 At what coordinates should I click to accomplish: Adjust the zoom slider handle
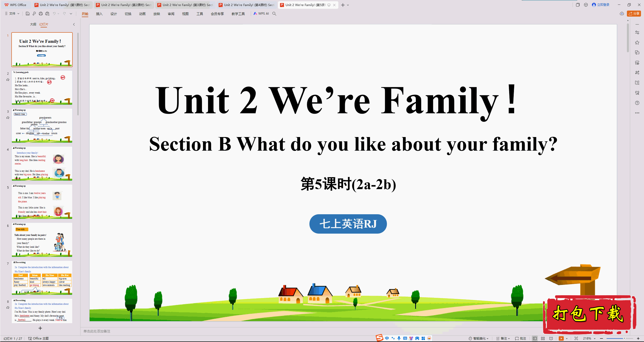(624, 338)
